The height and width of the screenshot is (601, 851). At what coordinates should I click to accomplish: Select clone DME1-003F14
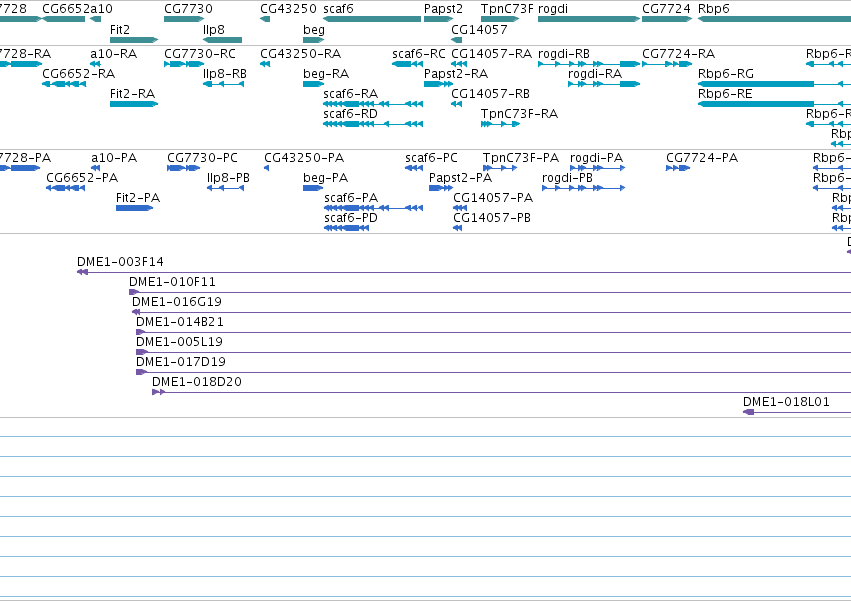pos(464,272)
